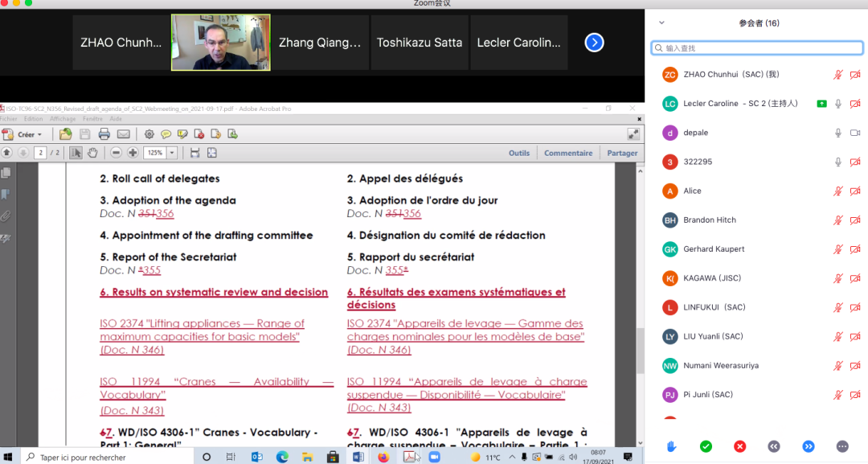Collapse the participants panel chevron
Image resolution: width=868 pixels, height=464 pixels.
point(661,23)
